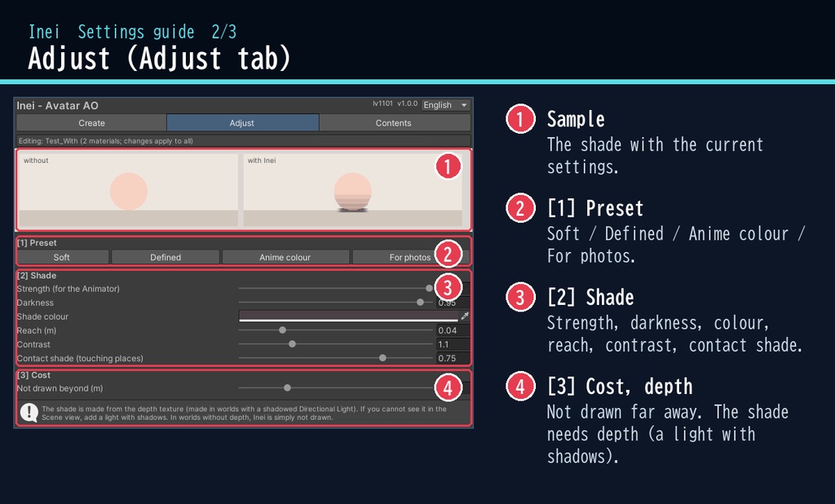Screen dimensions: 835x504
Task: Pick shade colour with the eyedropper icon
Action: click(x=465, y=316)
